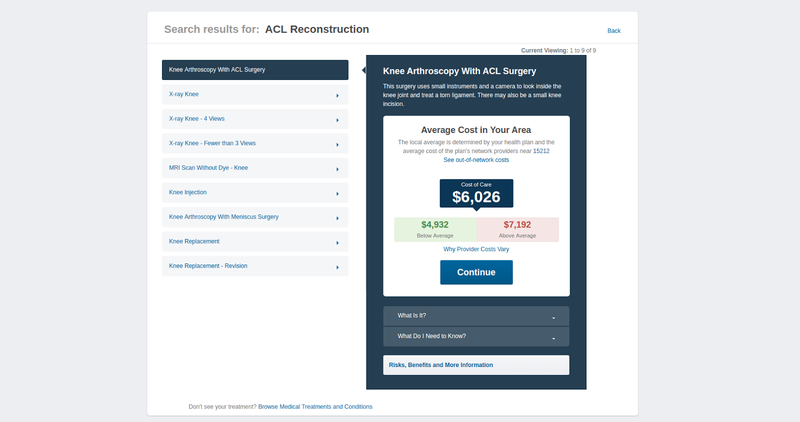Select Knee Arthroscopy With ACL Surgery item
This screenshot has height=422, width=800.
click(x=255, y=70)
